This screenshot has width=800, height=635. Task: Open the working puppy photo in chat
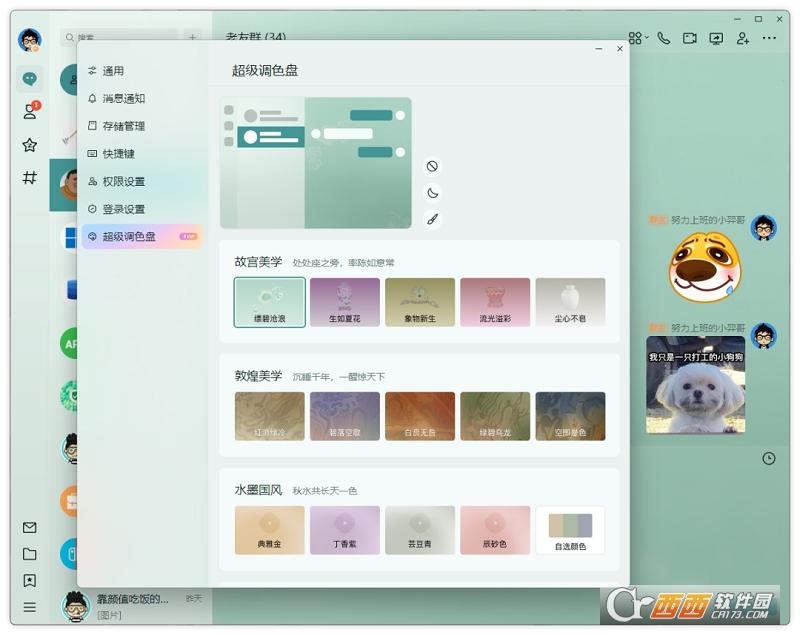(x=695, y=385)
